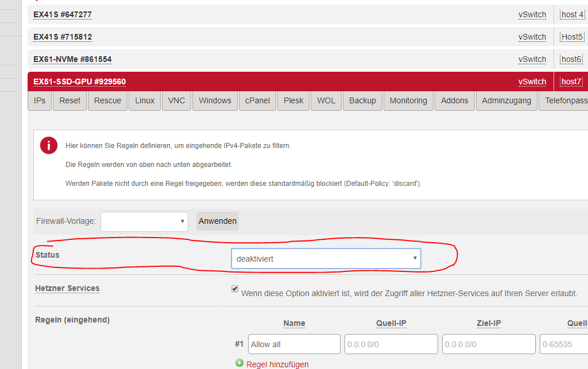Click into the Ziel-IP input field
The image size is (588, 369).
489,344
